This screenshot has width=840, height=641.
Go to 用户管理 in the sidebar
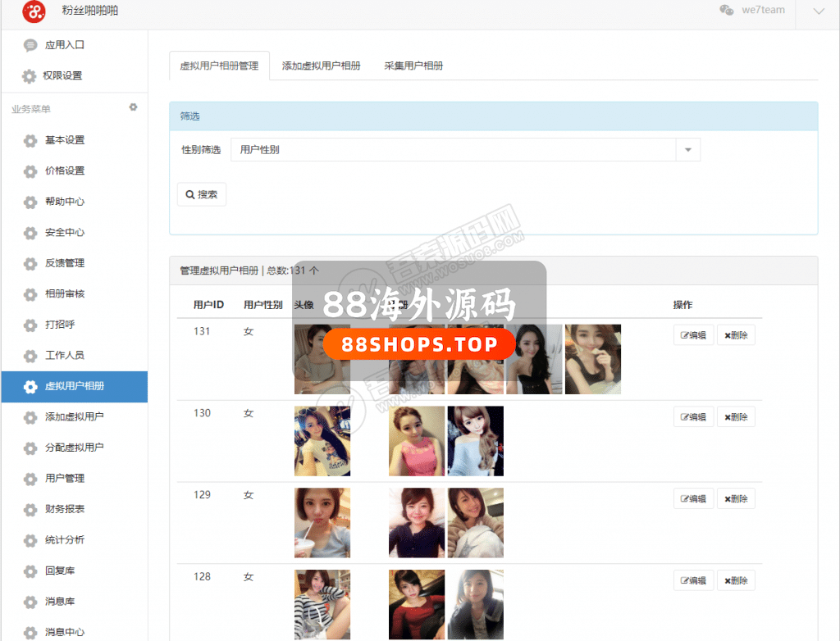[x=65, y=479]
